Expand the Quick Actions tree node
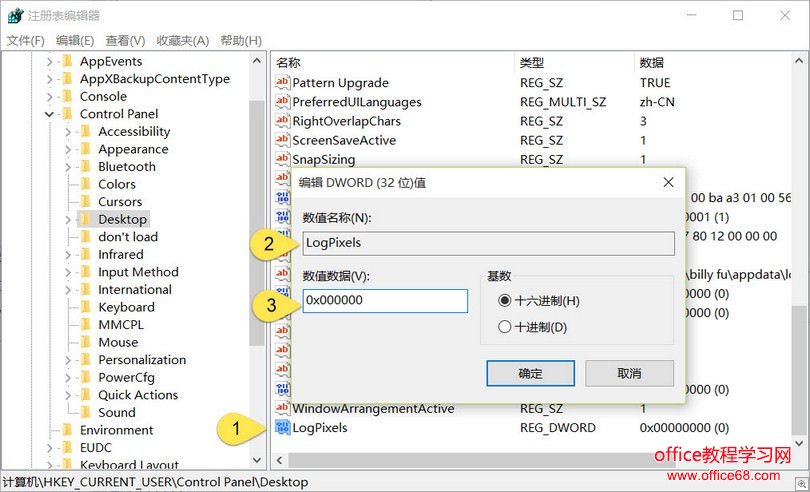Screen dimensions: 810x492 pyautogui.click(x=68, y=396)
